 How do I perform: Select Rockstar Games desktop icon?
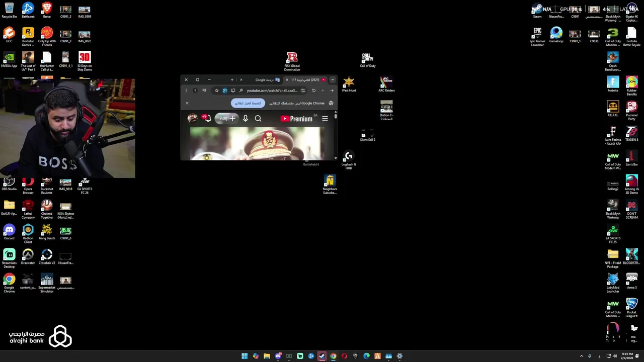[28, 37]
